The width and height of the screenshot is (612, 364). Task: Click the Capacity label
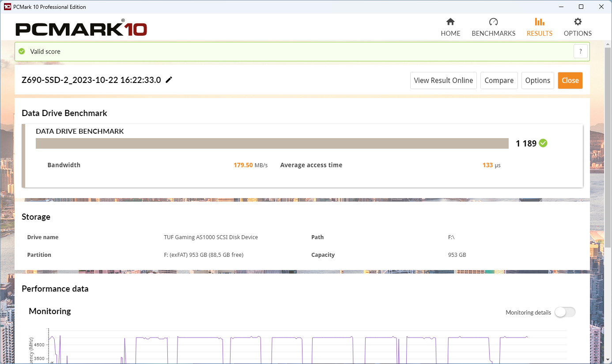pos(323,255)
